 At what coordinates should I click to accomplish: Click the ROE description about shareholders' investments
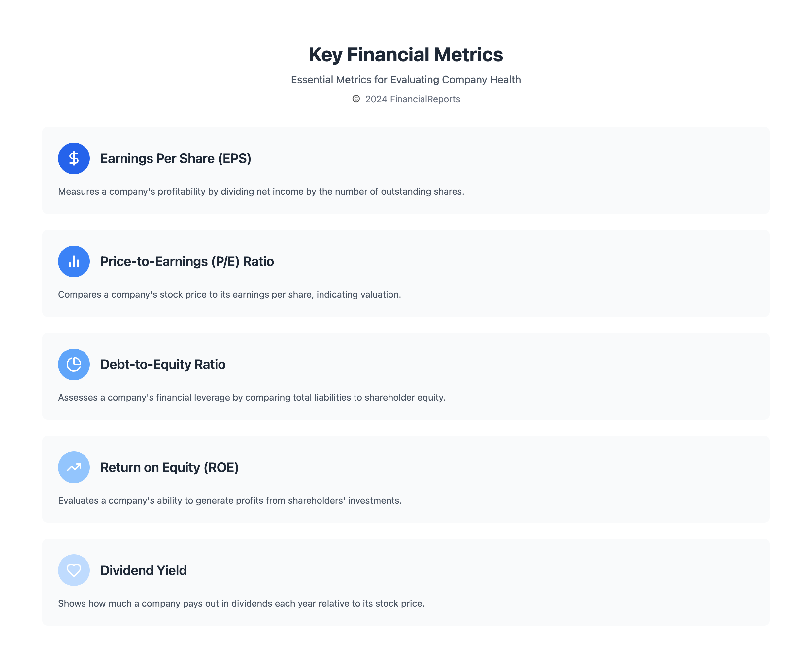pyautogui.click(x=230, y=500)
